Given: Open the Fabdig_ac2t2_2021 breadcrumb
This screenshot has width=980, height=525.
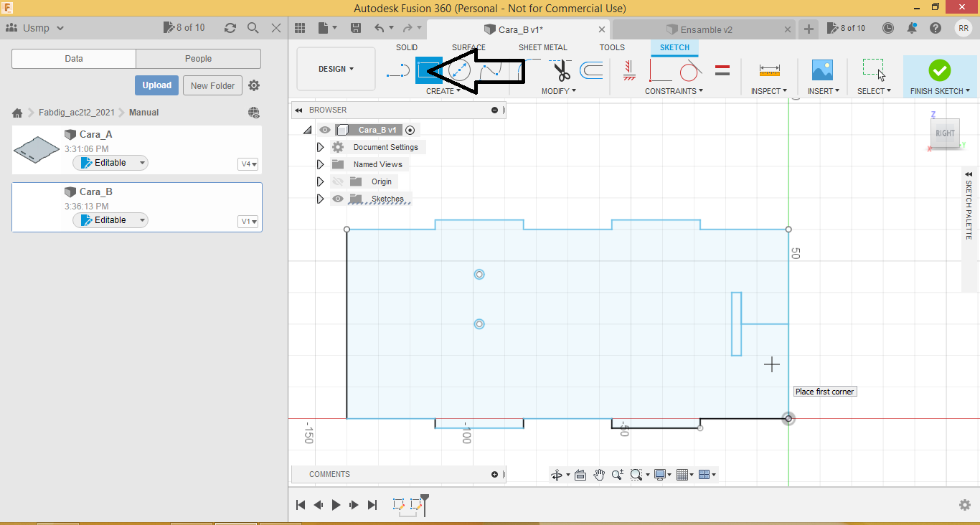Looking at the screenshot, I should click(76, 113).
